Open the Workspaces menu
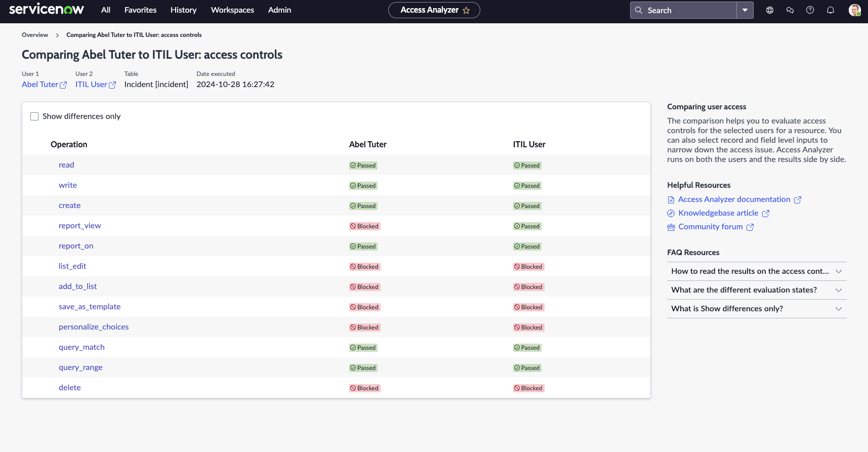 [233, 10]
